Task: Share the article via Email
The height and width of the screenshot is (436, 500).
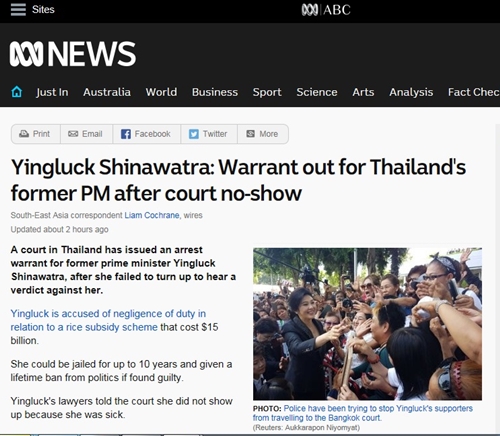Action: (x=87, y=134)
